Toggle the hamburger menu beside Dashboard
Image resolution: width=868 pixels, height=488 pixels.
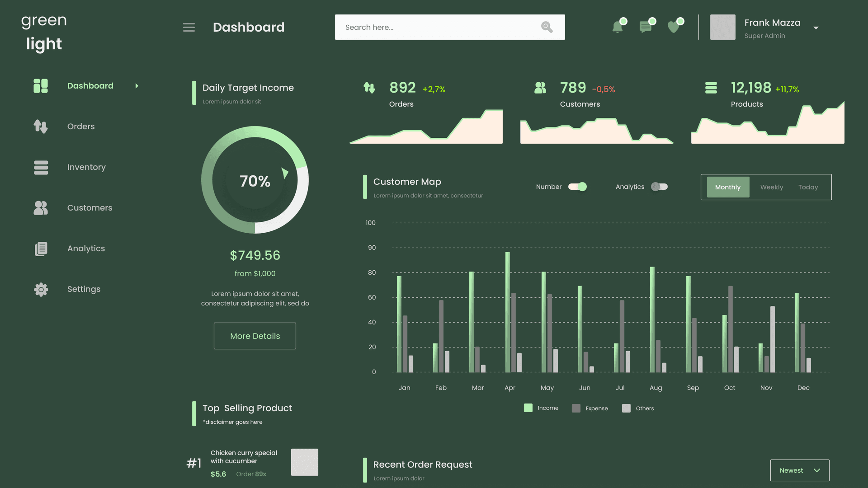point(189,27)
